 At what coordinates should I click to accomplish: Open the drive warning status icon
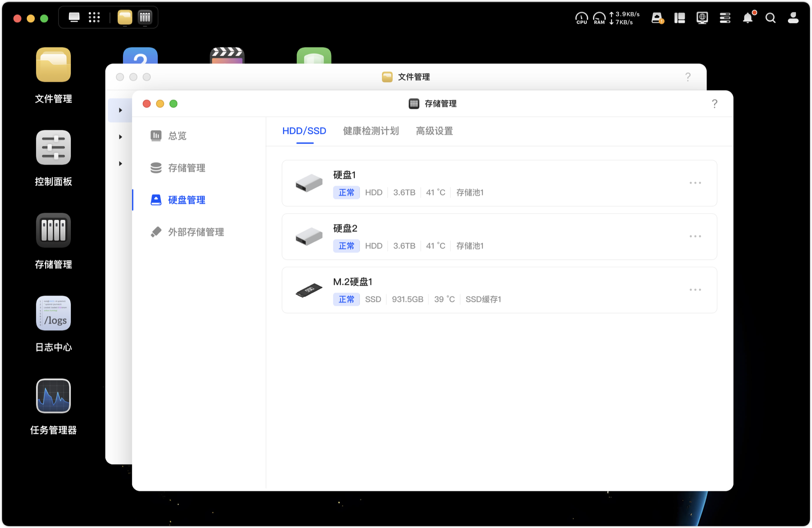pyautogui.click(x=657, y=18)
